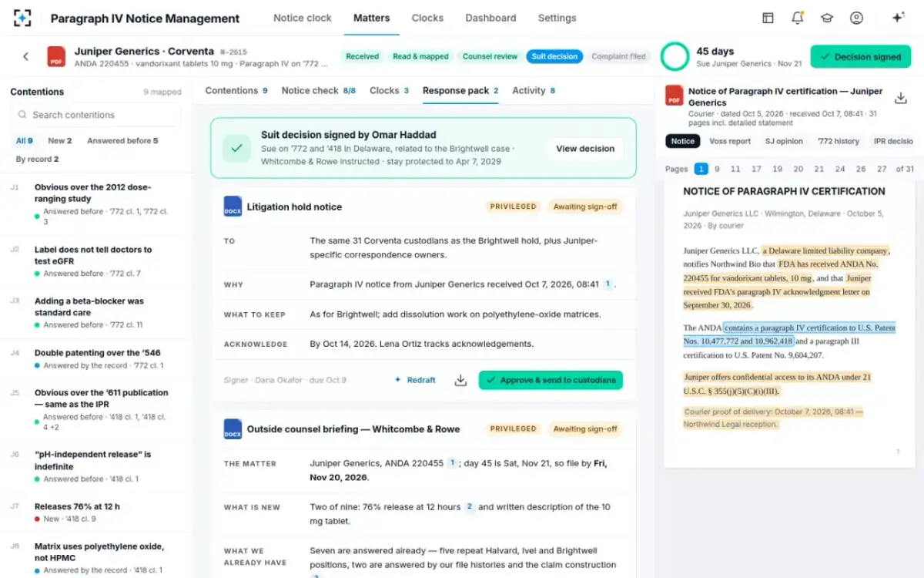Screen dimensions: 924x578
Task: Click the Litigation hold notice DOCX icon
Action: tap(233, 206)
